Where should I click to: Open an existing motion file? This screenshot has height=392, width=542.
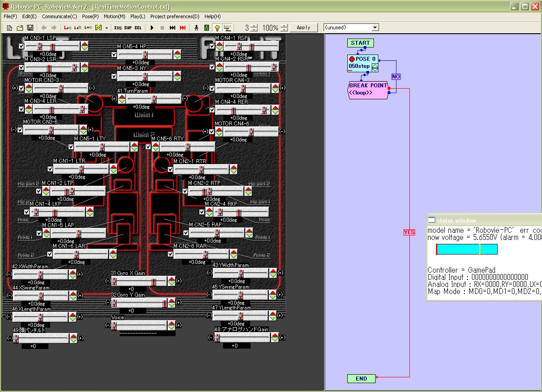20,27
